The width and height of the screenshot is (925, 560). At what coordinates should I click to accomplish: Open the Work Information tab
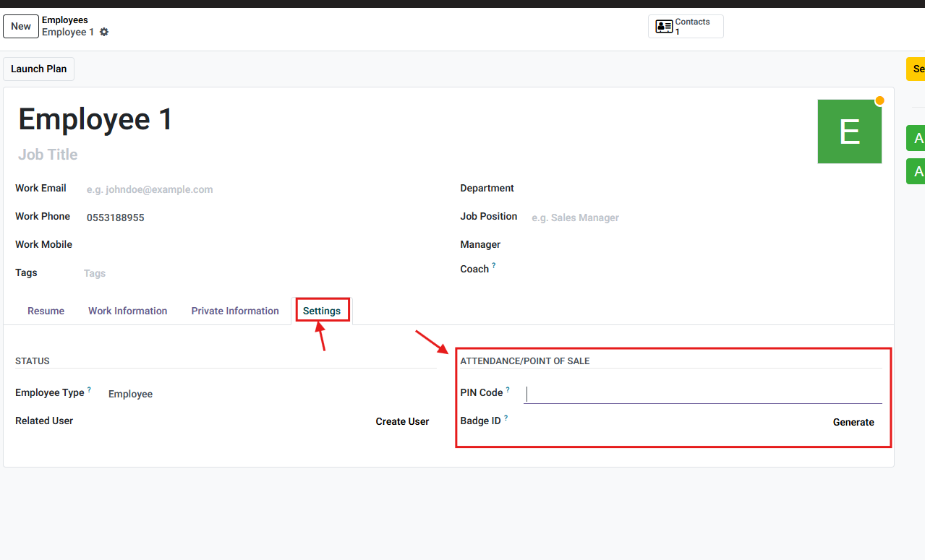(127, 311)
